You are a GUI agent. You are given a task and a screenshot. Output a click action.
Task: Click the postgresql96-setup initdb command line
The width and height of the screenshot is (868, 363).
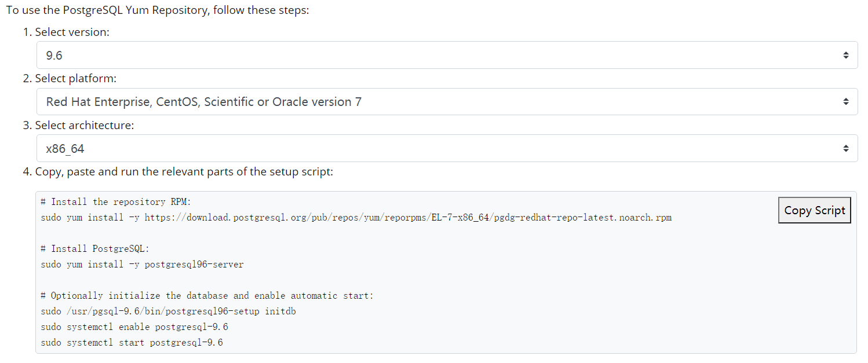[169, 311]
